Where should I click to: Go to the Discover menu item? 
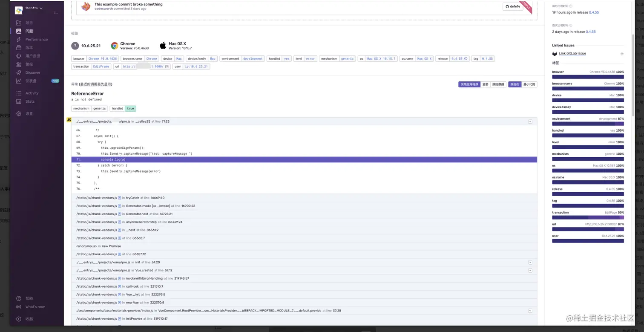(33, 72)
